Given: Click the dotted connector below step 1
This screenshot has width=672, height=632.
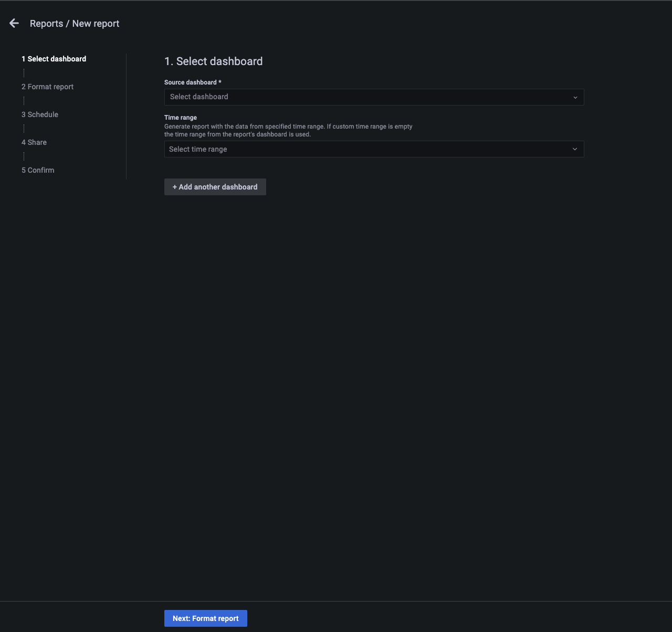Looking at the screenshot, I should pyautogui.click(x=24, y=73).
